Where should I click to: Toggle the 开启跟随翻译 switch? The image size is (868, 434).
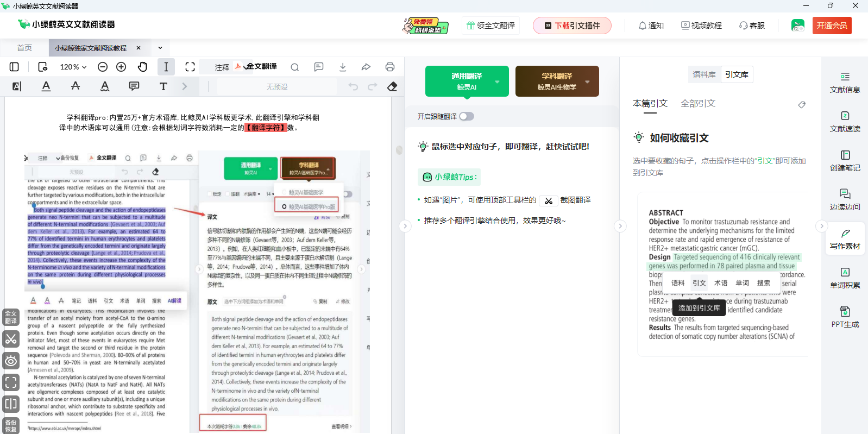point(467,116)
